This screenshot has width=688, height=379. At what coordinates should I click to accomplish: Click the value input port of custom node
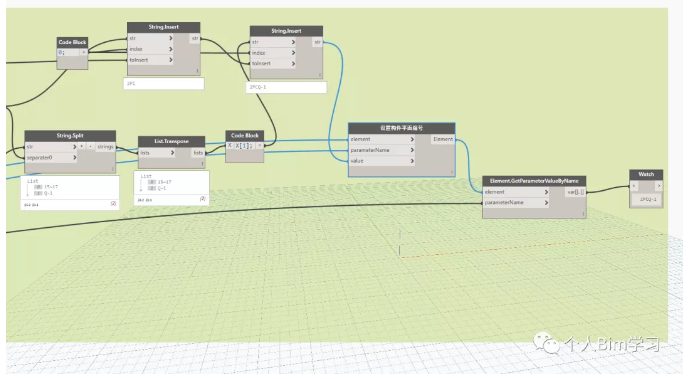pos(382,161)
